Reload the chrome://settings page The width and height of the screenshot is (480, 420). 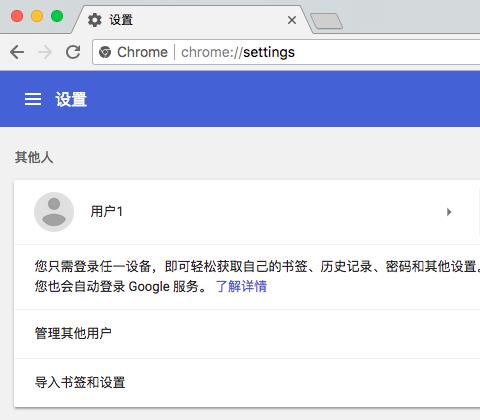pyautogui.click(x=73, y=52)
